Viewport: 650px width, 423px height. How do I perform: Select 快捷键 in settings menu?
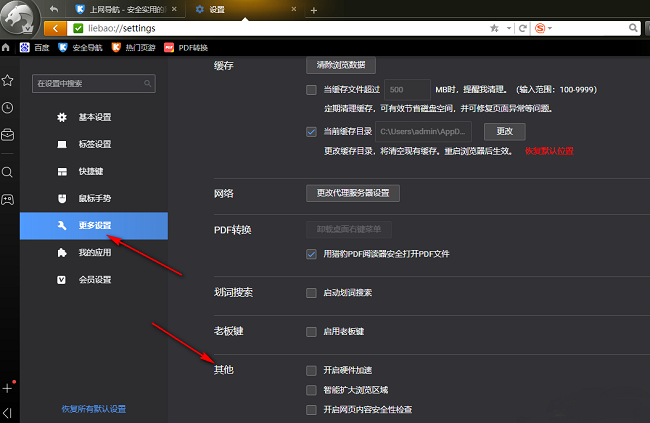point(94,171)
